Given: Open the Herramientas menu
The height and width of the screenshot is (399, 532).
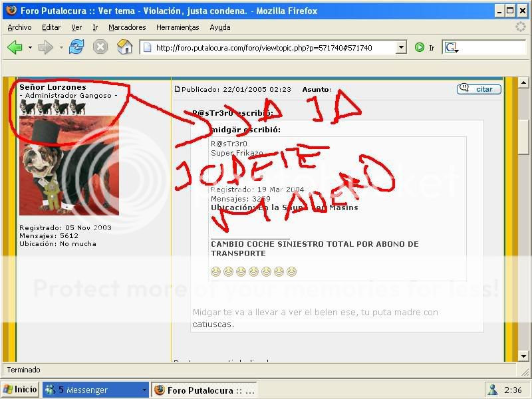Looking at the screenshot, I should click(178, 27).
